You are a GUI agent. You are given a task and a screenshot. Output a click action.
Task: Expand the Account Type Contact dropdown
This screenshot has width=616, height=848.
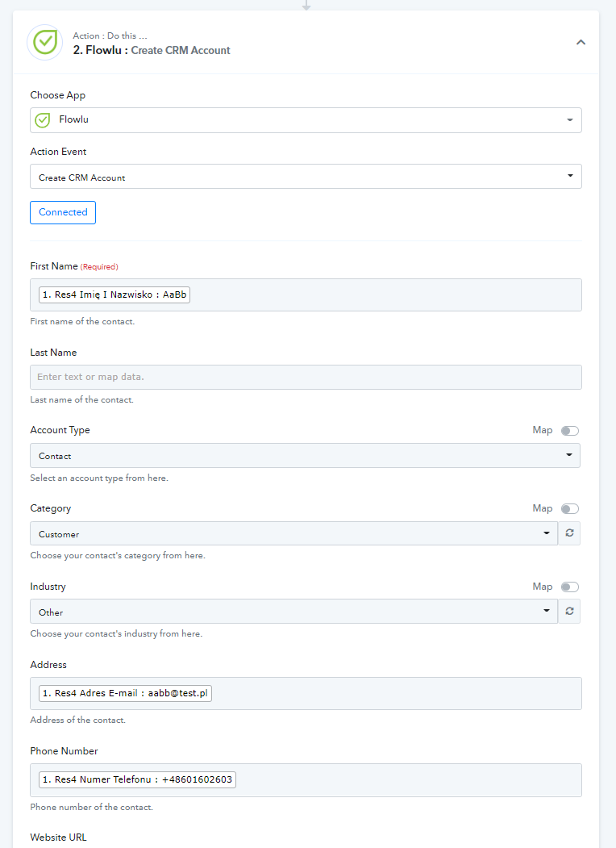coord(306,455)
